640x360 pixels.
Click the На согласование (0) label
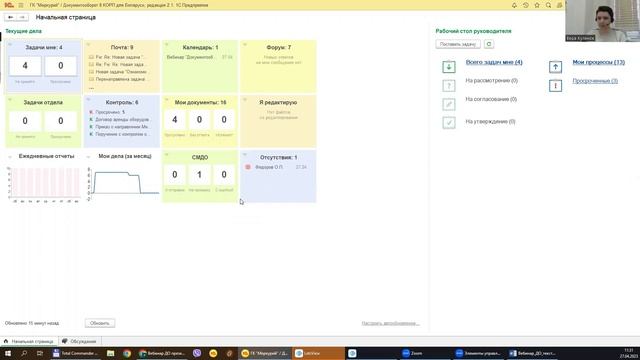491,99
